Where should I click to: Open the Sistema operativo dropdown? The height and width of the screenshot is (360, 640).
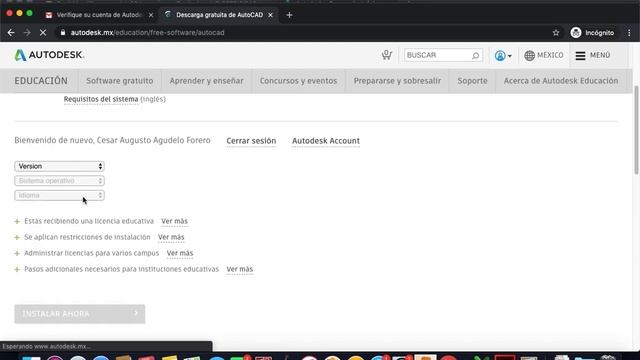[x=59, y=181]
